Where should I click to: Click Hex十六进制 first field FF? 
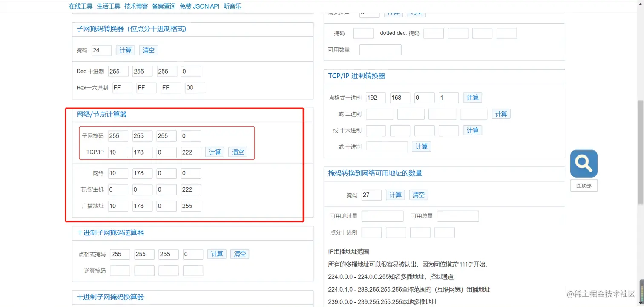122,88
